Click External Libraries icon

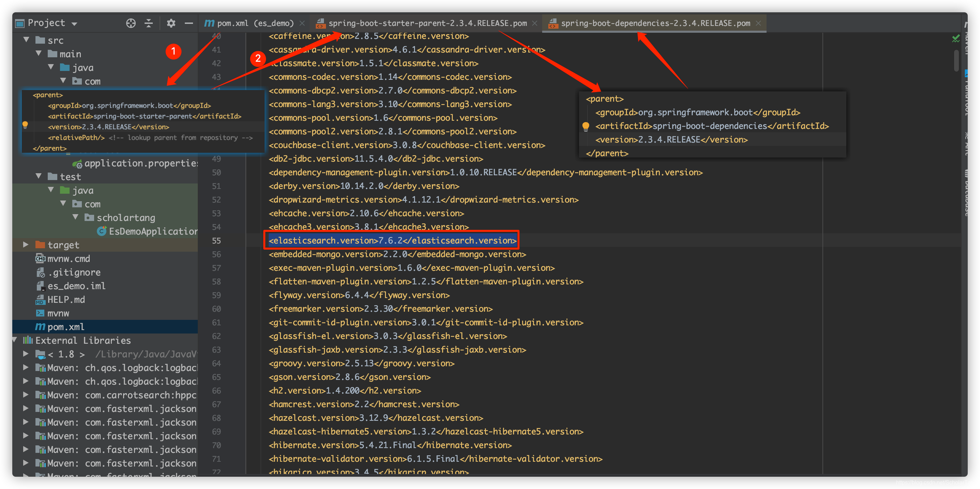27,340
